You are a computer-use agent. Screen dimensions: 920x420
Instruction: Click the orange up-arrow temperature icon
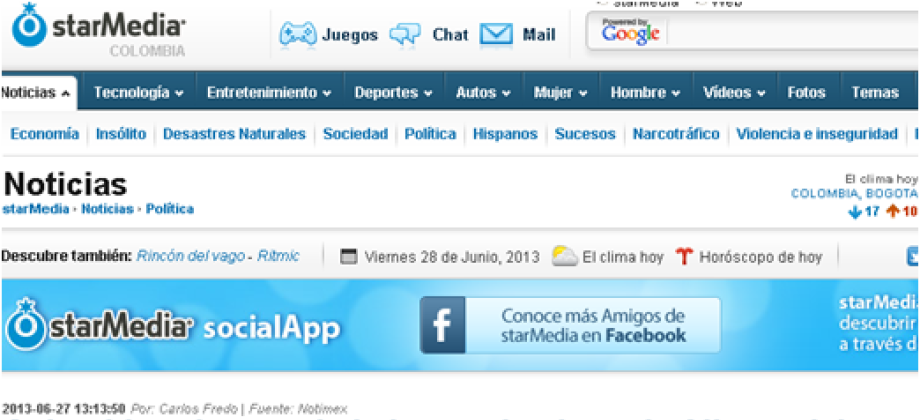tap(893, 211)
